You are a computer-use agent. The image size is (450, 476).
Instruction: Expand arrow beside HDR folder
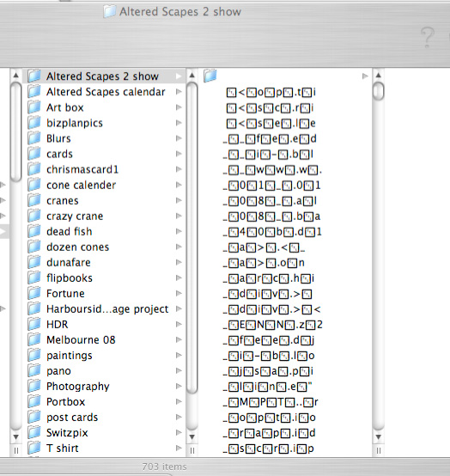pos(179,324)
